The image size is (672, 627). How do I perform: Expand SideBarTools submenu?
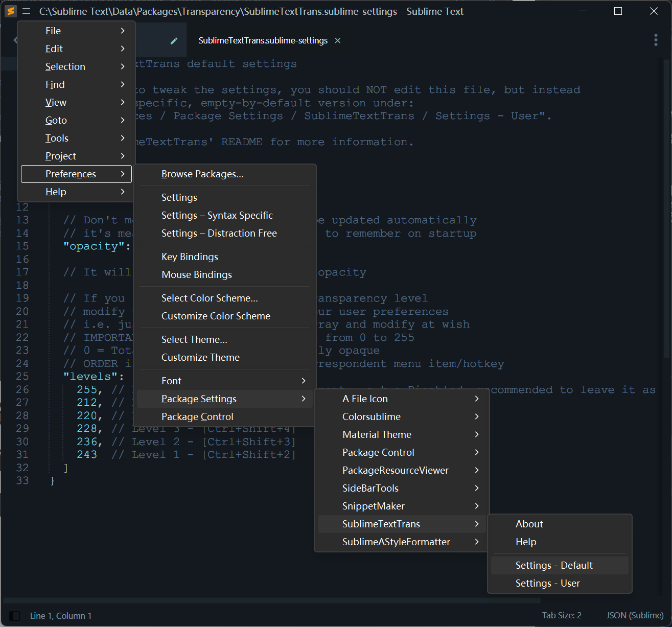[x=402, y=488]
